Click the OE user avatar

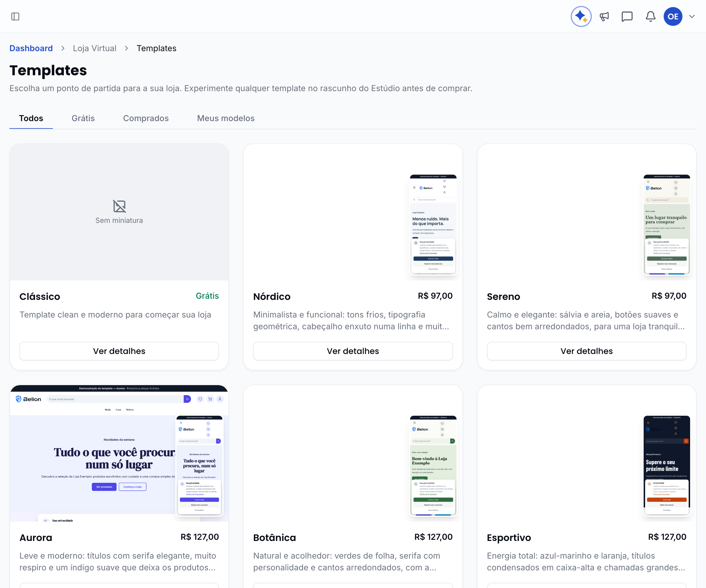coord(673,16)
